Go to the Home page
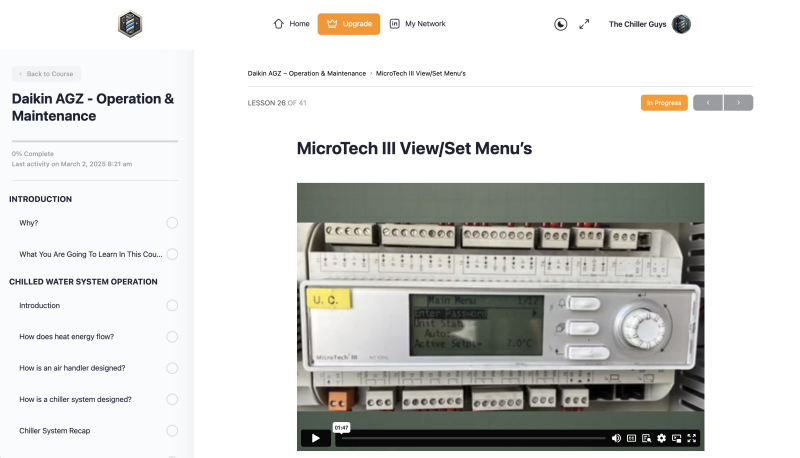 pos(291,24)
